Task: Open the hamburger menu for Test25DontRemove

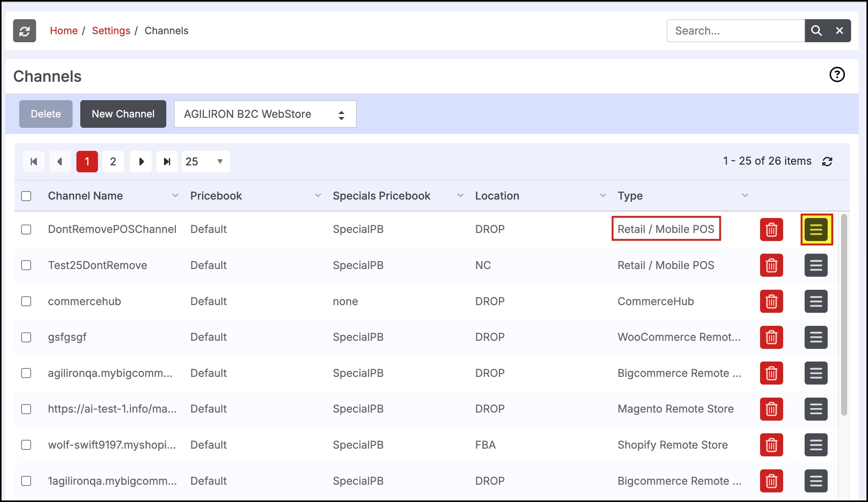Action: coord(816,265)
